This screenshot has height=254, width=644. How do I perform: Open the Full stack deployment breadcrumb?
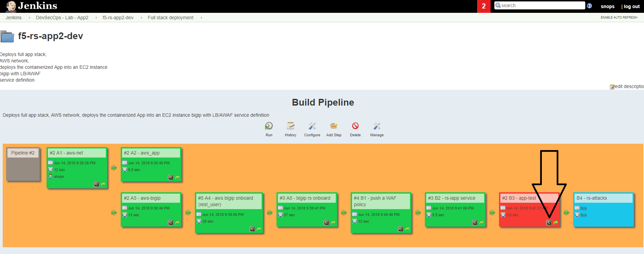tap(171, 18)
